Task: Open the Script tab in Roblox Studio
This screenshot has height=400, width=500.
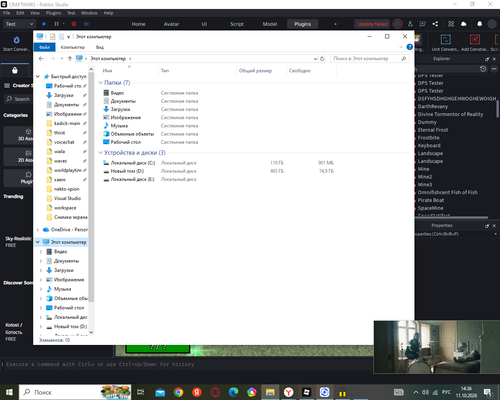Action: click(237, 24)
